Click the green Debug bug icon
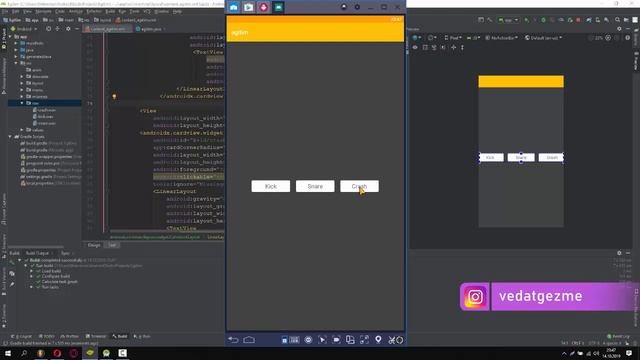The image size is (640, 360). point(543,20)
